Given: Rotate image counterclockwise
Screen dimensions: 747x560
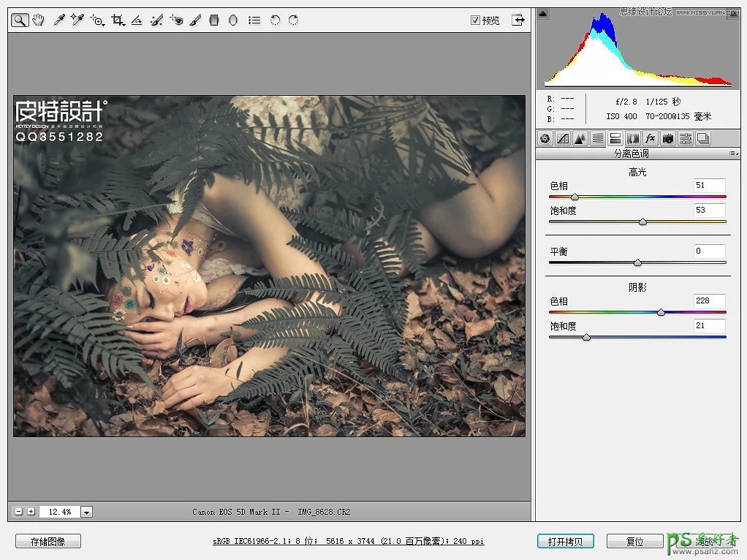Looking at the screenshot, I should click(275, 20).
